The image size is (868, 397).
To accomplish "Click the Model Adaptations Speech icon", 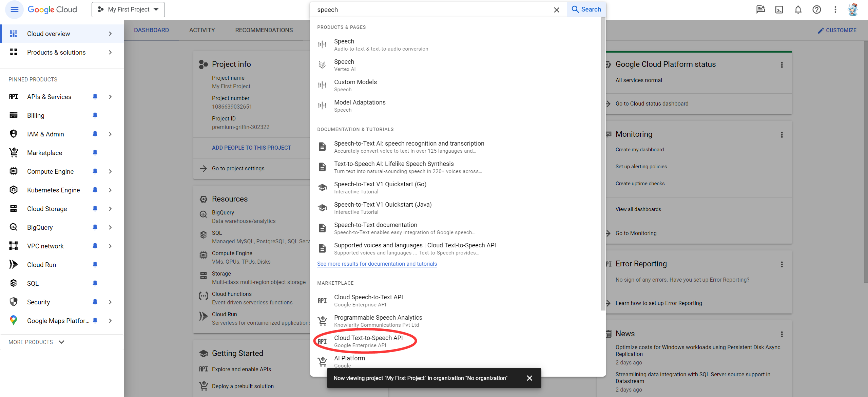I will pos(322,105).
